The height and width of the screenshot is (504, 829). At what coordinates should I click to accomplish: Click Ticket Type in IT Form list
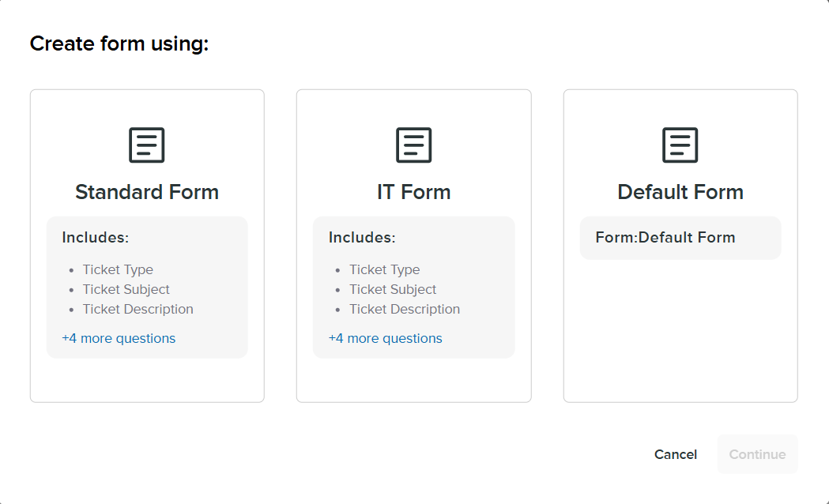pos(385,269)
